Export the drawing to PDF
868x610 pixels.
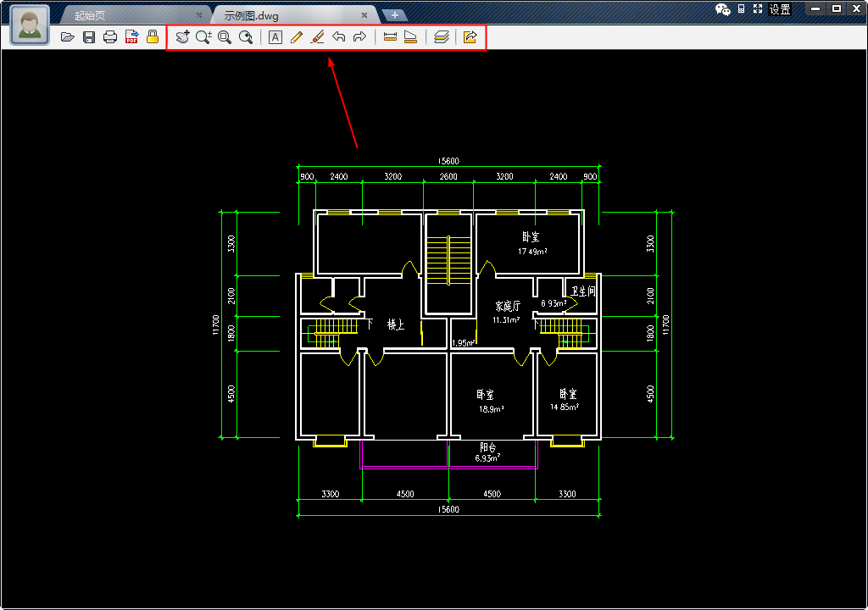[x=131, y=37]
